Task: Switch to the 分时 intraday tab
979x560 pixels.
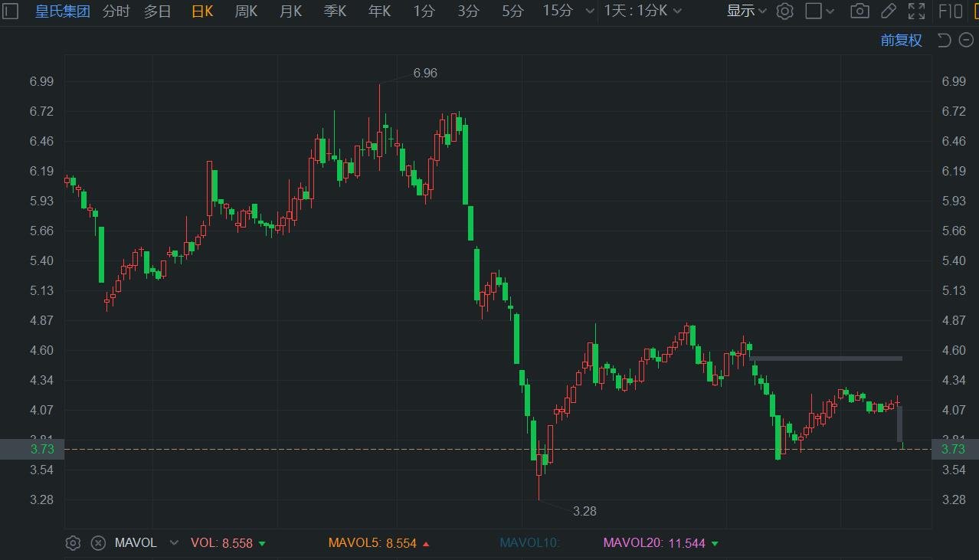Action: [116, 11]
